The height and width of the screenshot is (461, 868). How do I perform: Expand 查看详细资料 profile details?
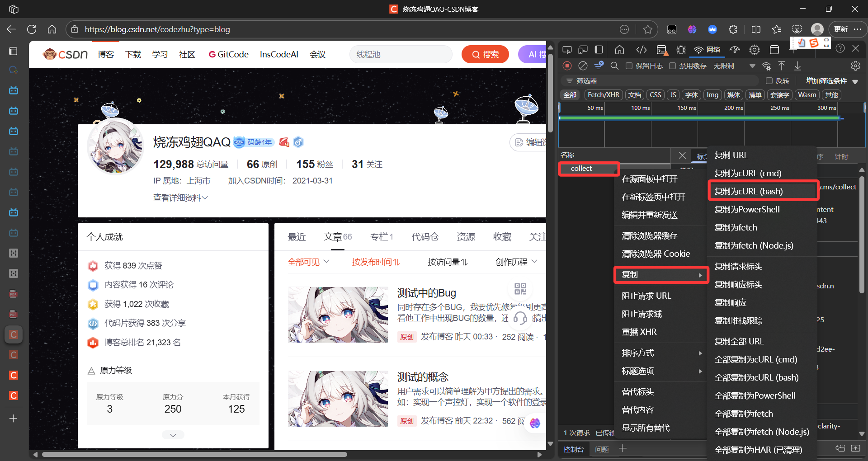tap(180, 198)
